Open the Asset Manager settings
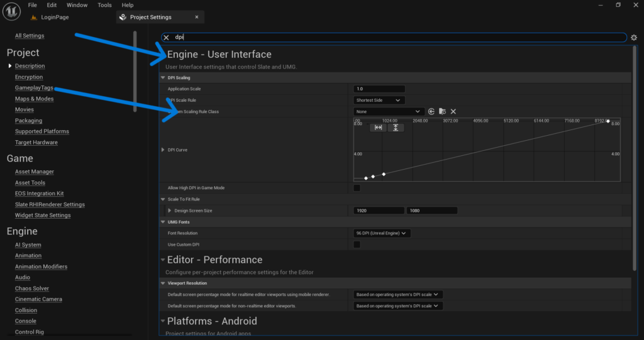 click(35, 172)
